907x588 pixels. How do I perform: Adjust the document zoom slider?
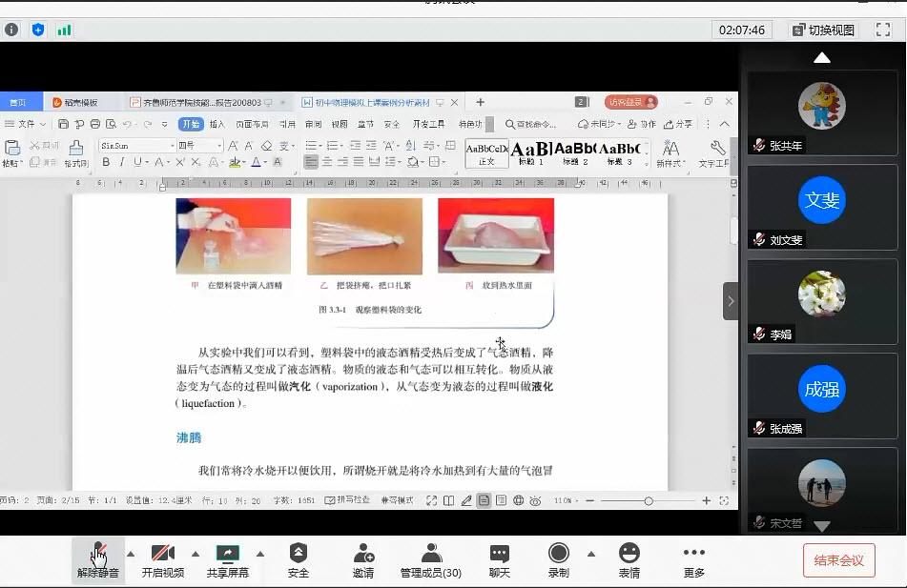649,500
